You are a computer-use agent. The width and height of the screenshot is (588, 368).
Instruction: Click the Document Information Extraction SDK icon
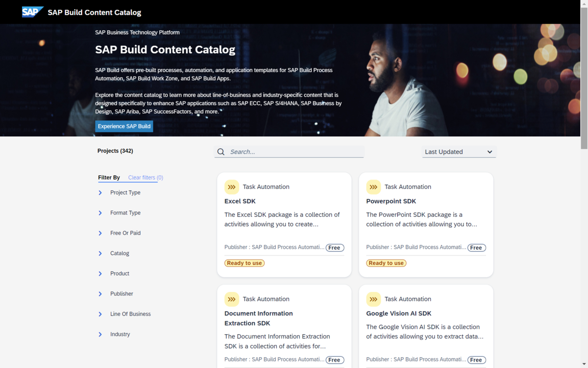coord(232,299)
